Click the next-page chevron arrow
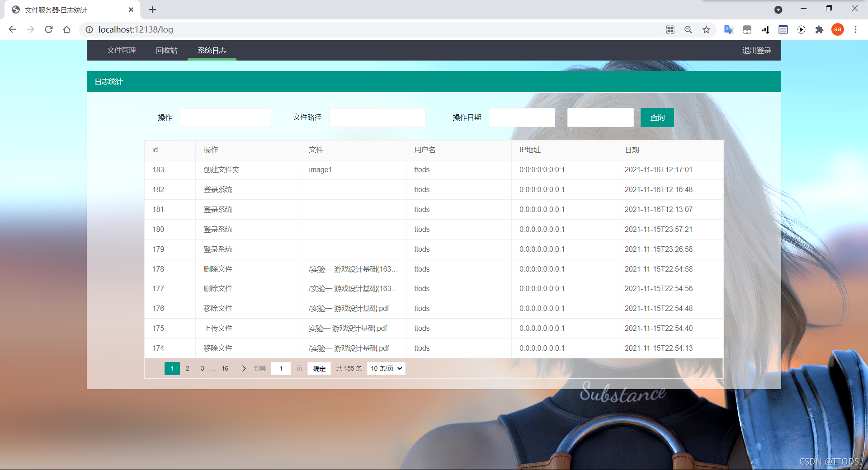The image size is (868, 470). tap(244, 368)
